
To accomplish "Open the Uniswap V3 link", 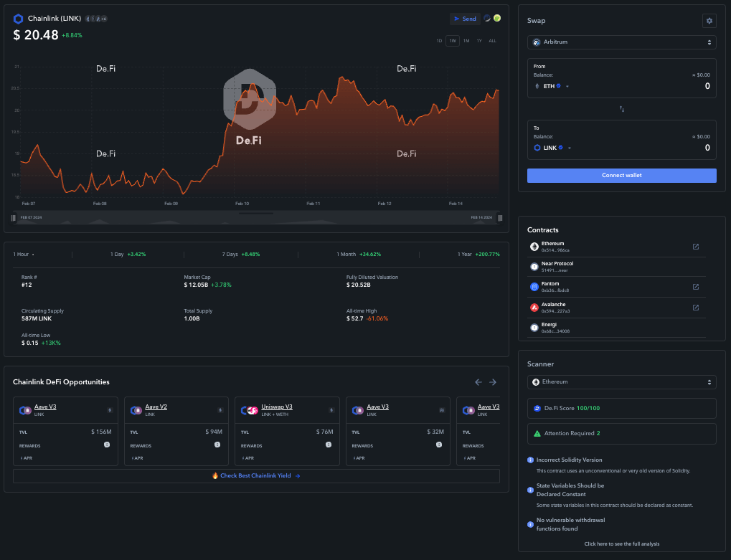I will click(x=276, y=407).
